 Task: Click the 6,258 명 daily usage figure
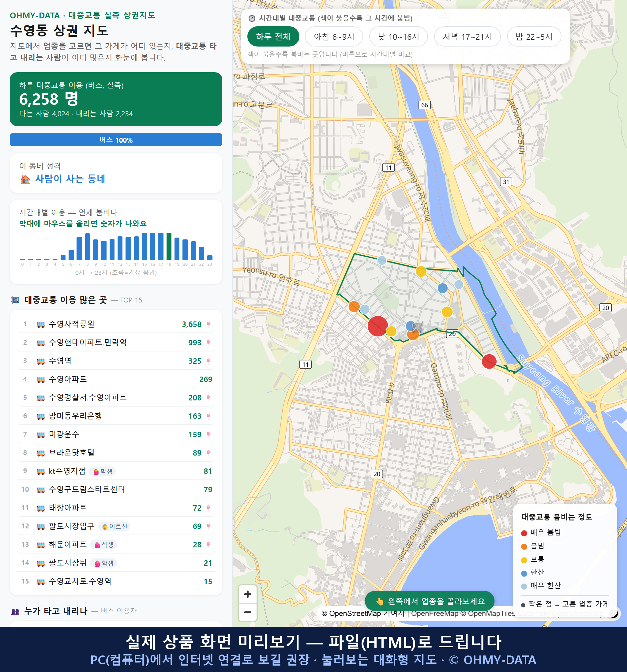[x=49, y=99]
